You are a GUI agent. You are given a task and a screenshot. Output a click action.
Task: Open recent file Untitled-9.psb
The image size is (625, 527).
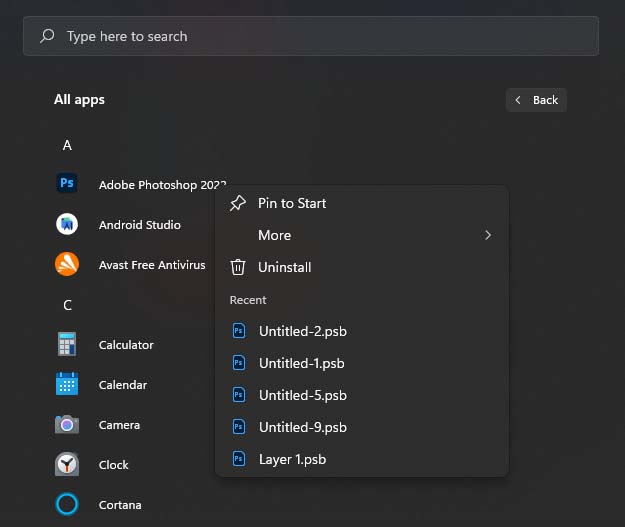point(302,427)
